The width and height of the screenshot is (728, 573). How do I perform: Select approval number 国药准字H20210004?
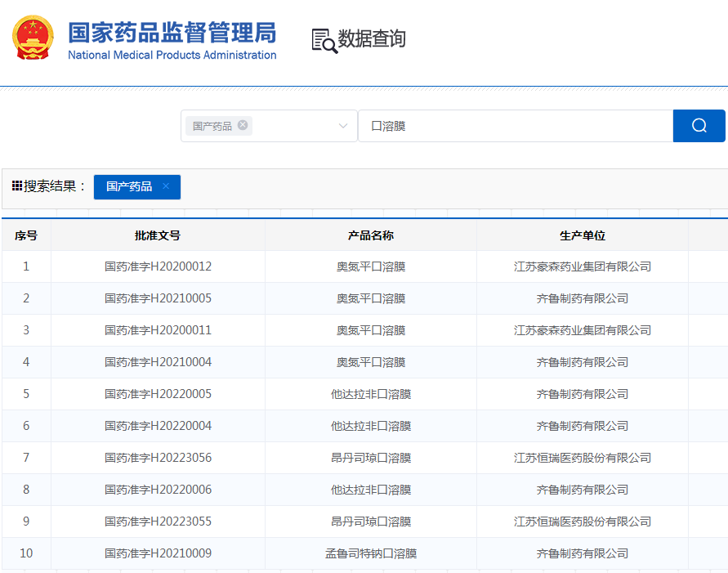(158, 362)
